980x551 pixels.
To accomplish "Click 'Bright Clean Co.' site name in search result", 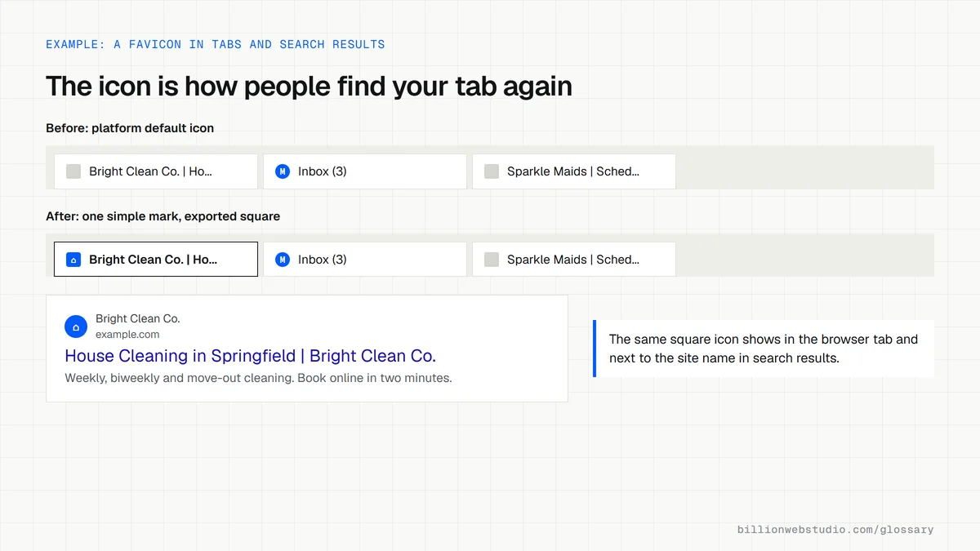I will (x=138, y=318).
